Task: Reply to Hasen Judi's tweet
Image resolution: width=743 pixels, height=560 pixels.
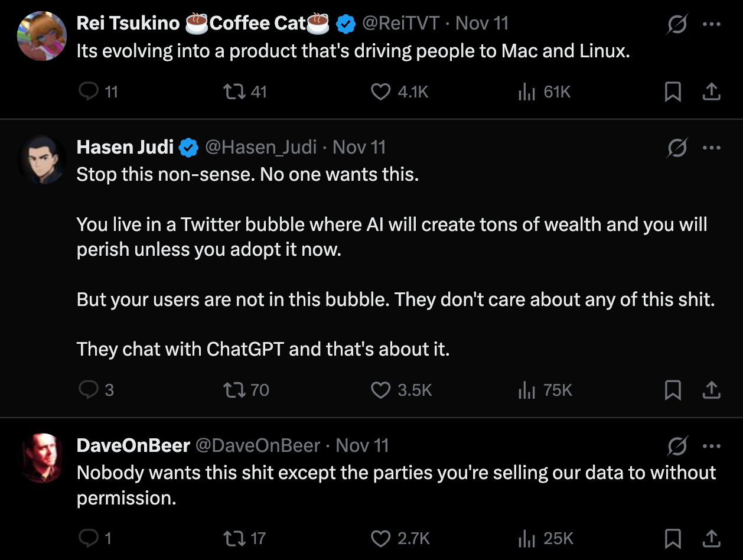Action: pos(89,390)
